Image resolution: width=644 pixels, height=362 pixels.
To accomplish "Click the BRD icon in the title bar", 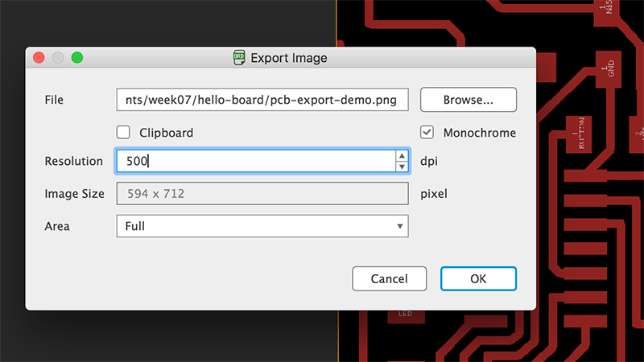I will (239, 58).
